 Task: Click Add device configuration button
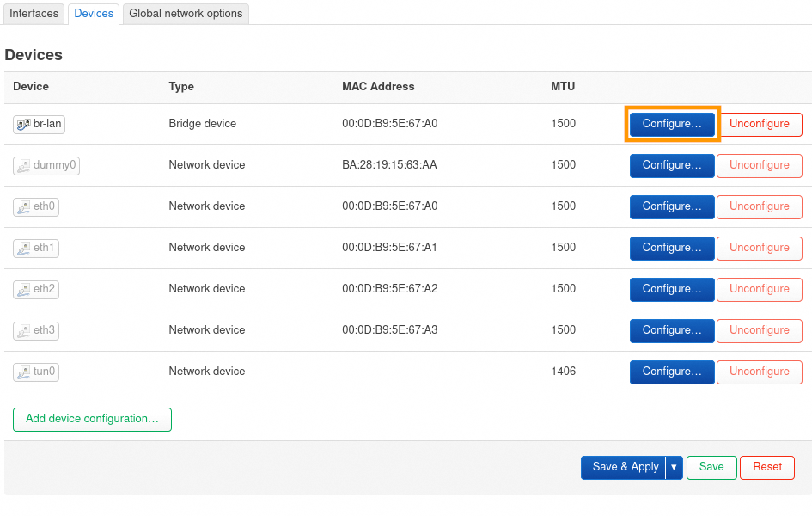tap(92, 419)
